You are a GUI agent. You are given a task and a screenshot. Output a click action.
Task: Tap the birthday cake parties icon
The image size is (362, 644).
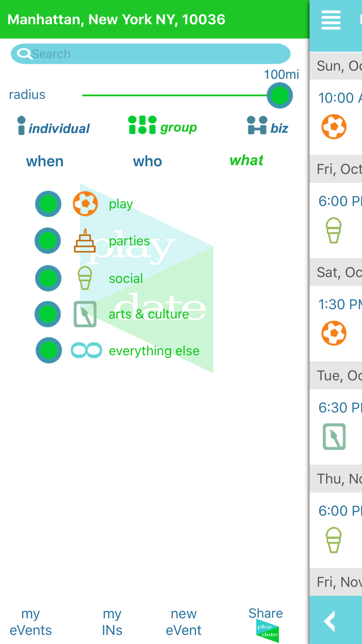[85, 241]
